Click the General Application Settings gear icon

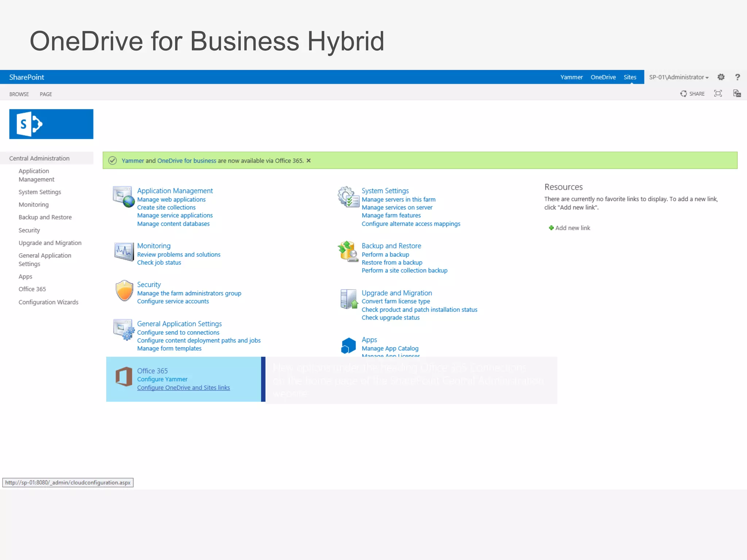pyautogui.click(x=124, y=330)
